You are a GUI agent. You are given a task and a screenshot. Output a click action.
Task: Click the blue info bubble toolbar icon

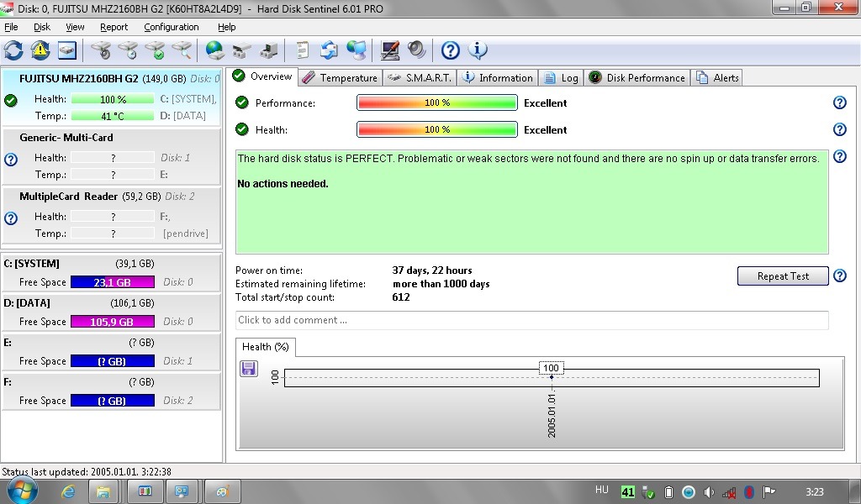(478, 50)
